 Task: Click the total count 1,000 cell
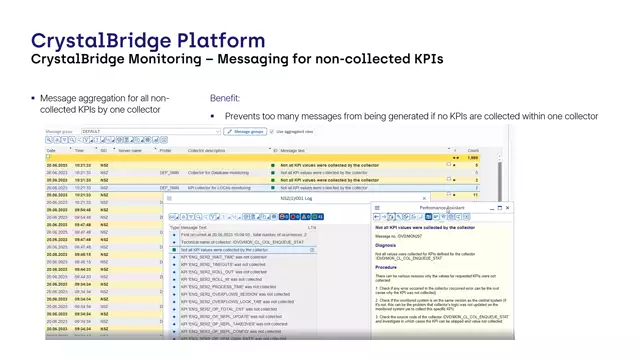(x=473, y=158)
